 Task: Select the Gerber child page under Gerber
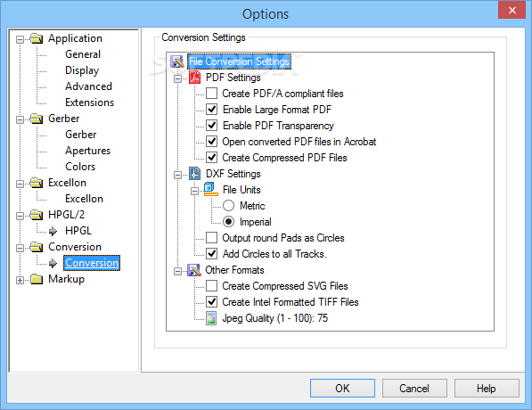click(81, 135)
